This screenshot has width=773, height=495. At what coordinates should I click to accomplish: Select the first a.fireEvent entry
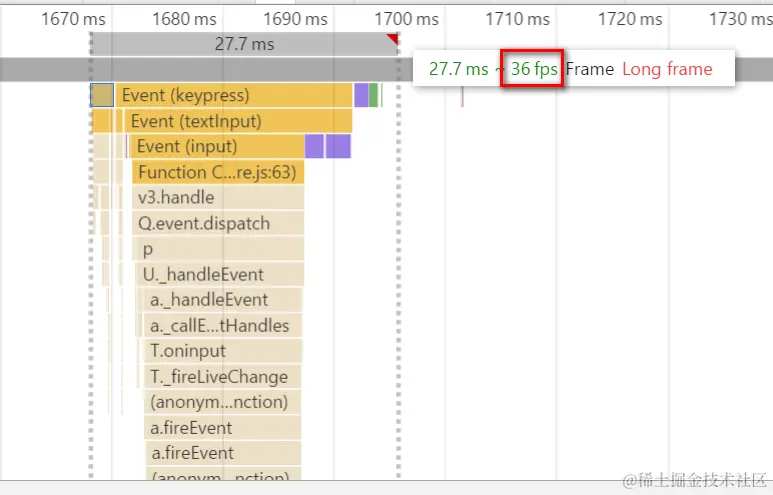click(x=222, y=428)
